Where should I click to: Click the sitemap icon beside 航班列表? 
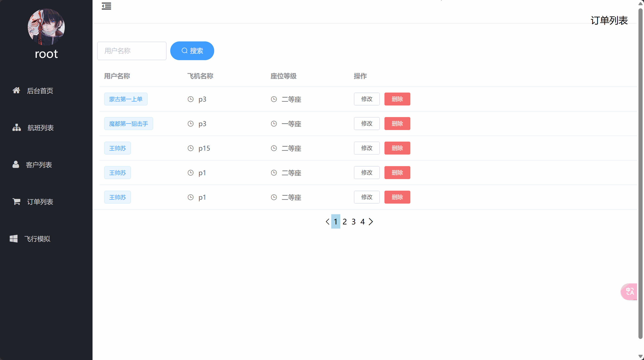pyautogui.click(x=16, y=127)
